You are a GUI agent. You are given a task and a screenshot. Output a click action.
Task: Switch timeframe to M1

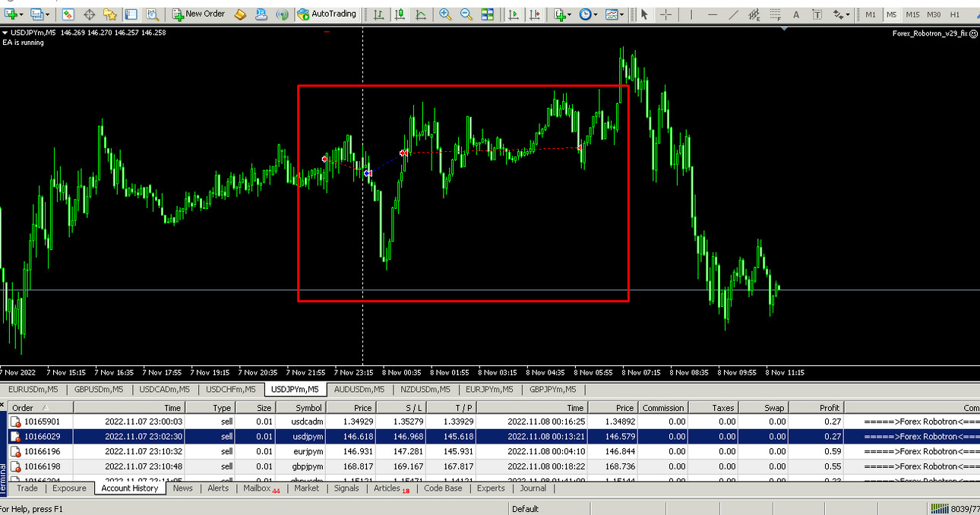click(x=871, y=14)
